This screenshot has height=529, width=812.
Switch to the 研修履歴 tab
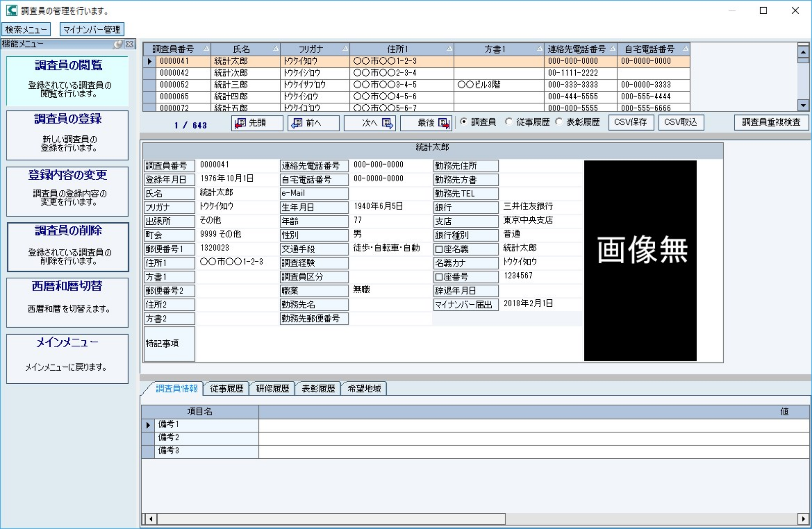click(x=272, y=389)
